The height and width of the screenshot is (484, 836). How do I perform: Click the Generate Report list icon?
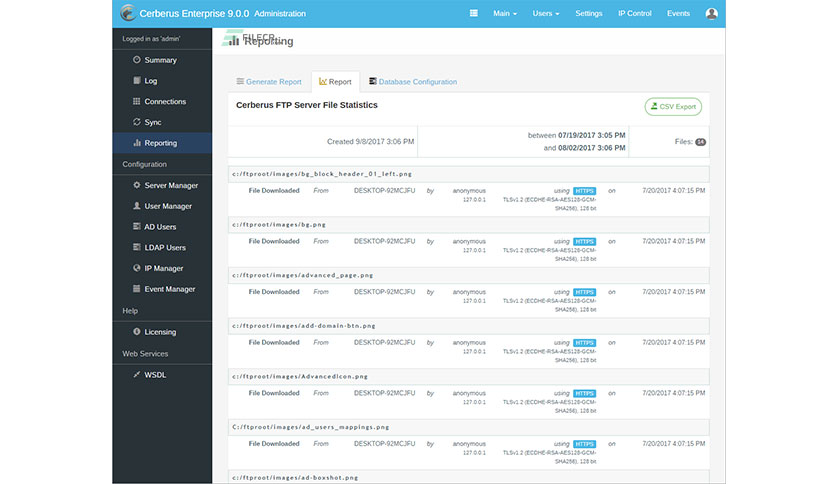(240, 82)
